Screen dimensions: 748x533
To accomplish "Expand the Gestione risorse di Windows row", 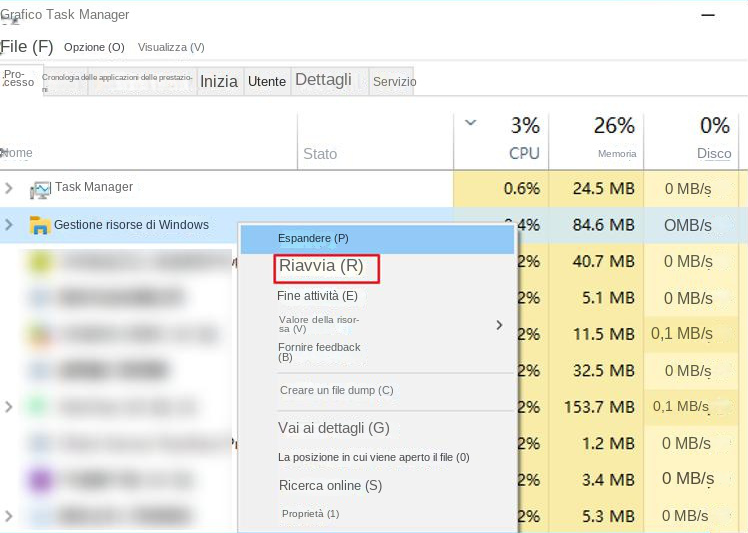I will point(9,224).
